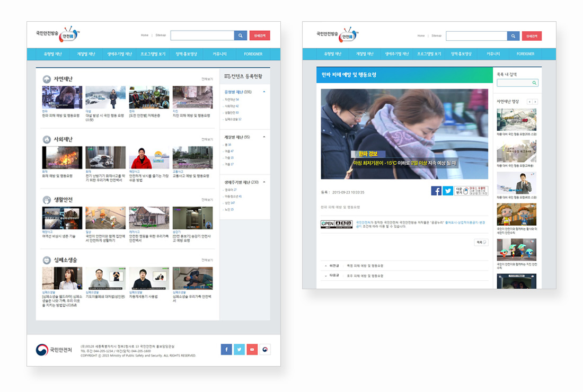The width and height of the screenshot is (583, 392).
Task: Click the 다운받기 download icon under the video
Action: 471,191
